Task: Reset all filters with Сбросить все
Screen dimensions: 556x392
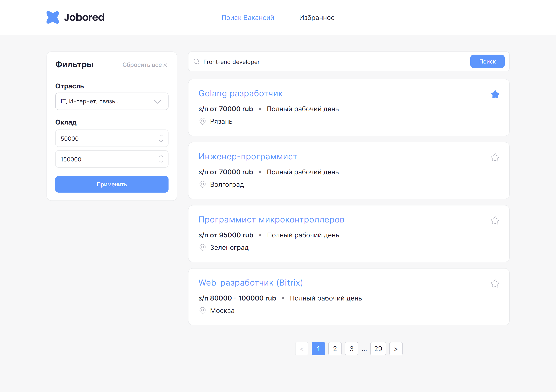Action: (145, 65)
